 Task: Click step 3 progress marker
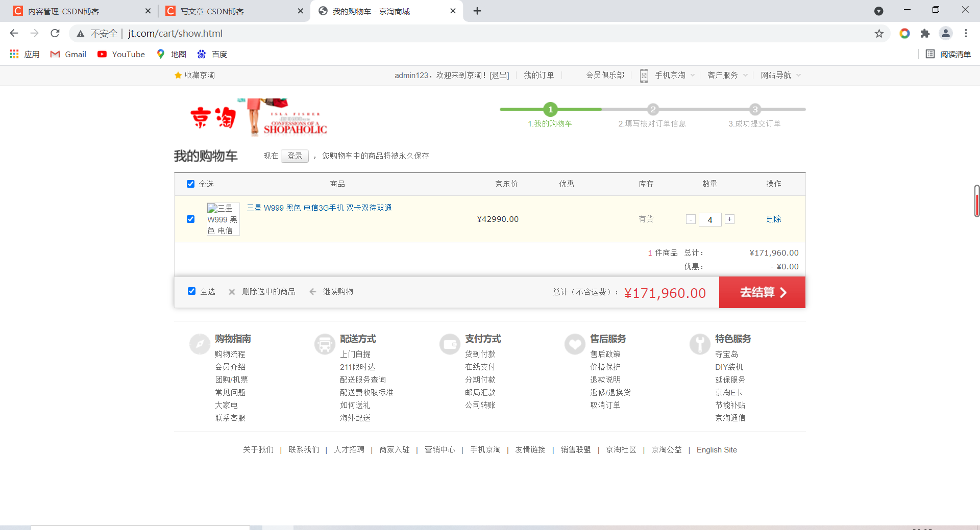click(x=755, y=109)
